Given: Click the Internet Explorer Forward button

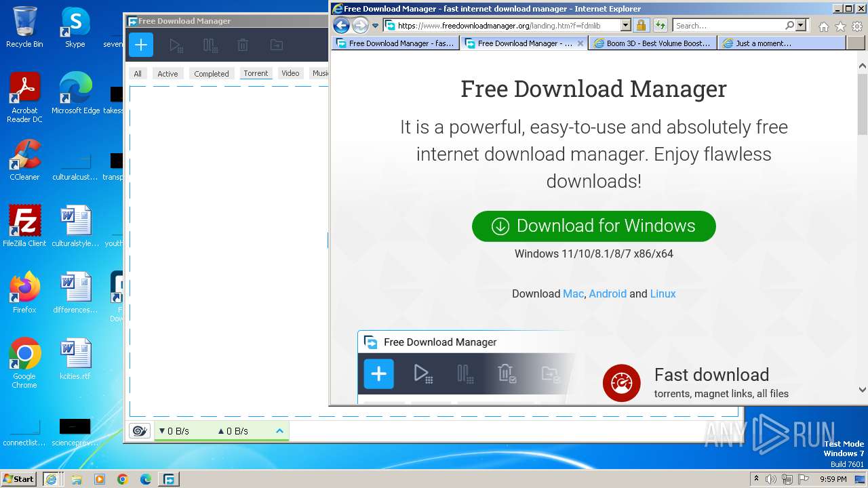Looking at the screenshot, I should (x=360, y=26).
